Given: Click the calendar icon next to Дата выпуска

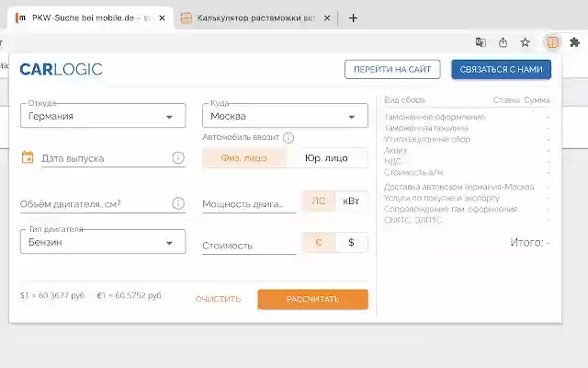Looking at the screenshot, I should (28, 157).
